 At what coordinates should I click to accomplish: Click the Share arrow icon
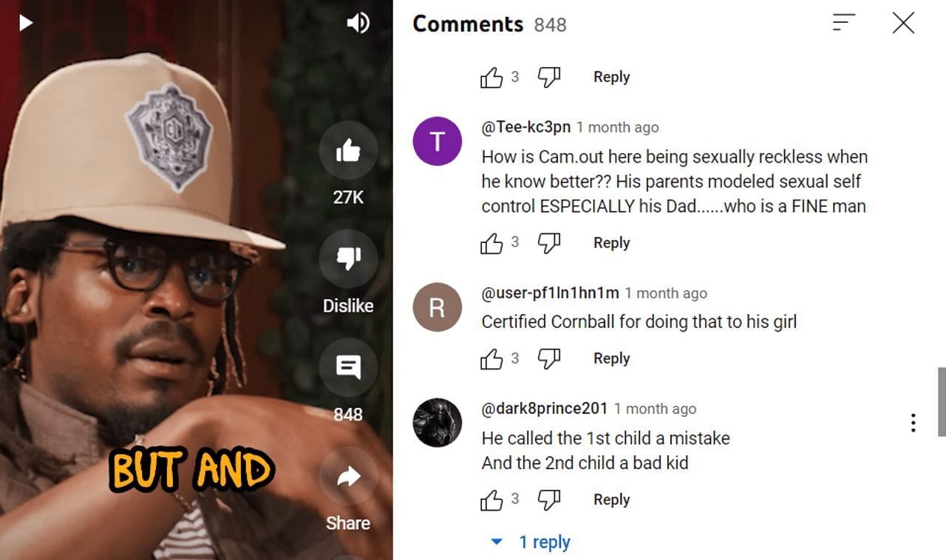[348, 477]
